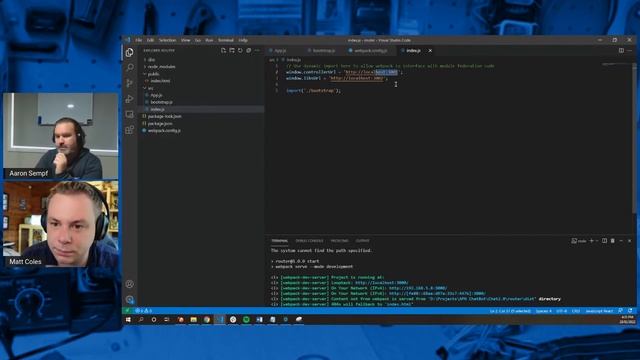
Task: Expand the node_modules folder
Action: 161,67
